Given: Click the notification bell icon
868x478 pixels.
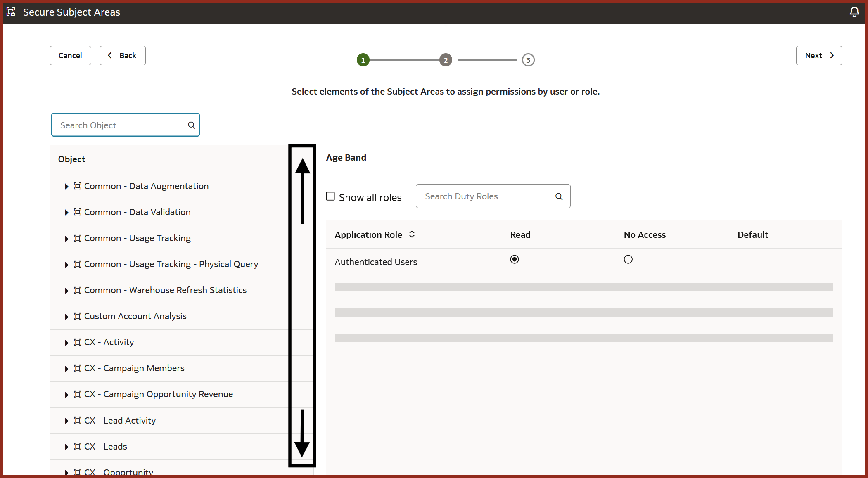Looking at the screenshot, I should 854,12.
